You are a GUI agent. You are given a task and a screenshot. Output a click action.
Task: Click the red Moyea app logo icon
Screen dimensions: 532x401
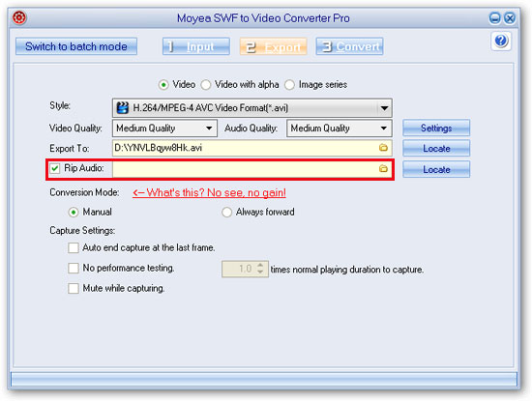coord(19,17)
